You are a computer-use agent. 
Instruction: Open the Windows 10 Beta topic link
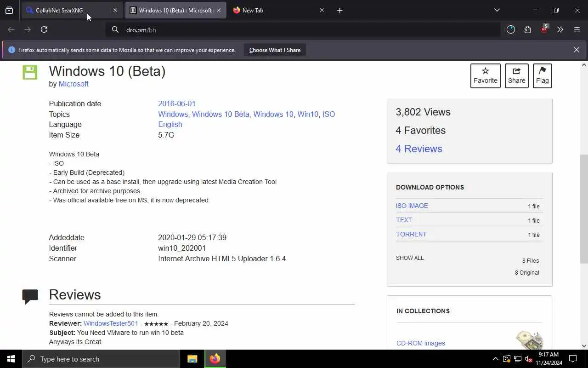[x=220, y=114]
